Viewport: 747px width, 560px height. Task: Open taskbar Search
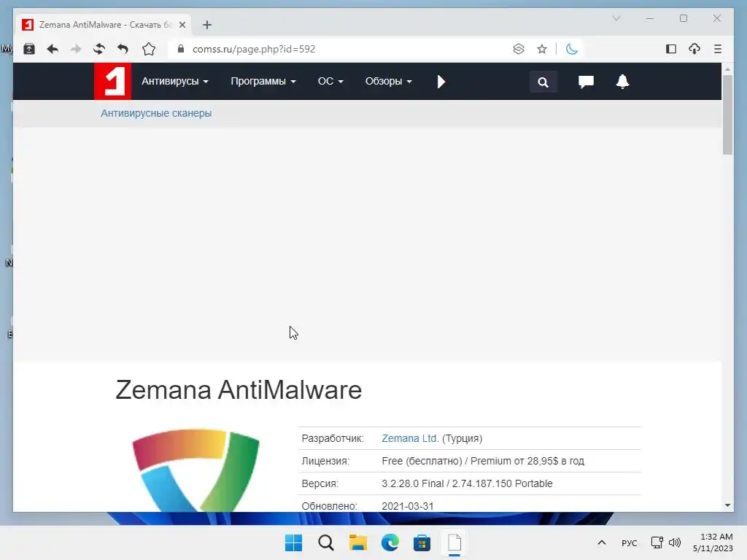(x=326, y=542)
